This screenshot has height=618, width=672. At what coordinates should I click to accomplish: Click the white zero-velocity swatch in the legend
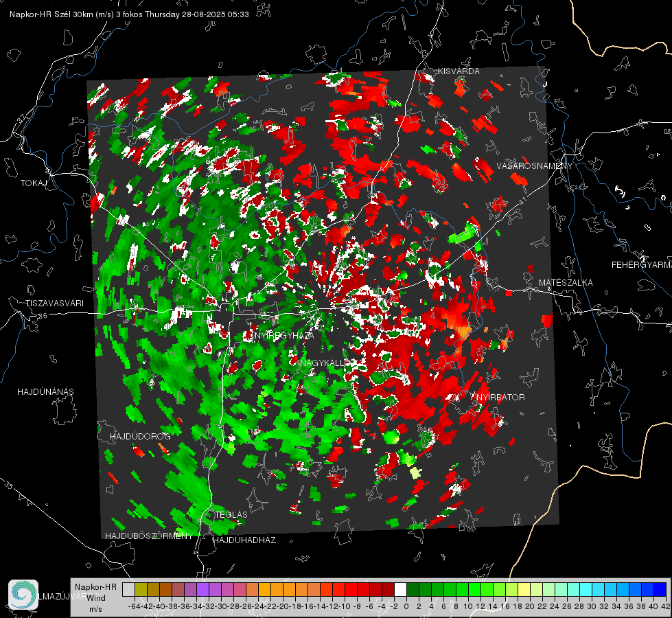coord(400,589)
